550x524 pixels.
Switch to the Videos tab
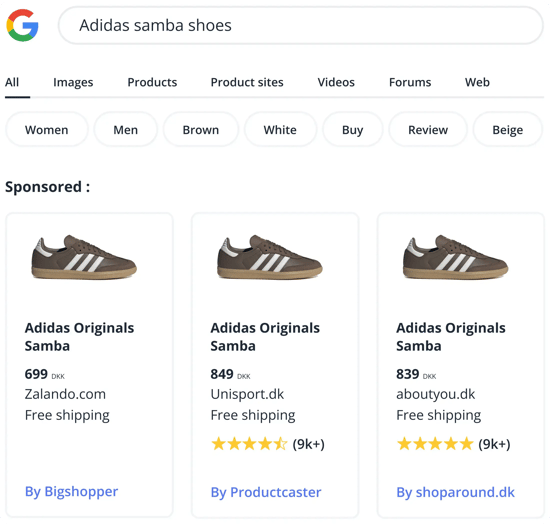click(336, 82)
